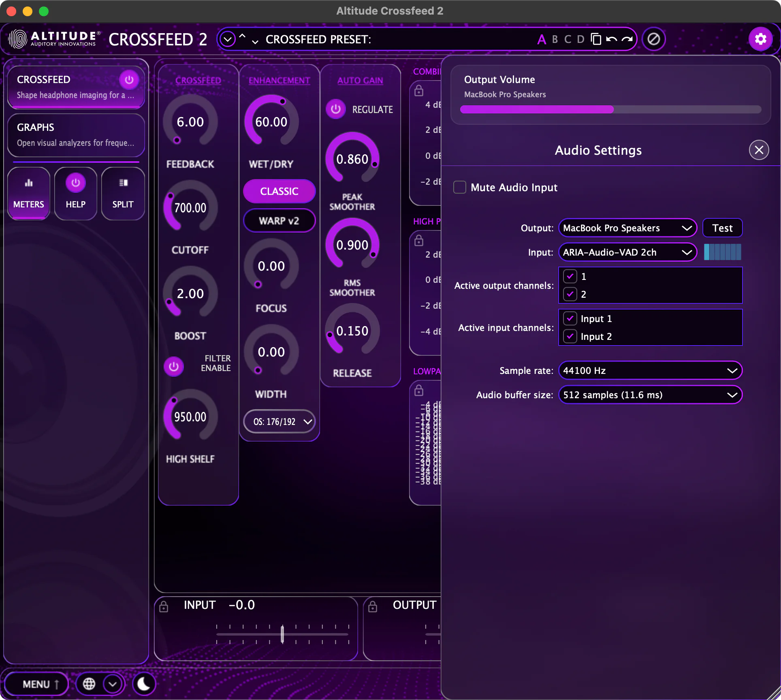
Task: Select preset slot A
Action: point(542,39)
